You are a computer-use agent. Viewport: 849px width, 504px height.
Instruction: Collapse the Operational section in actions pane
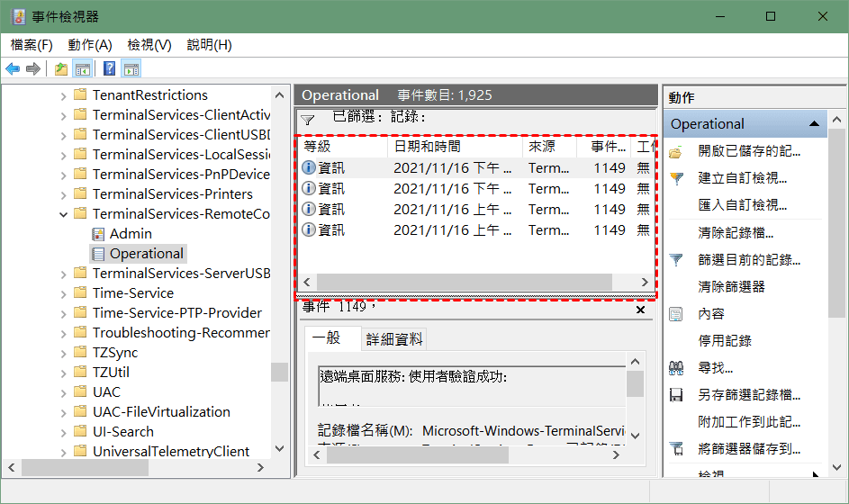pos(814,123)
